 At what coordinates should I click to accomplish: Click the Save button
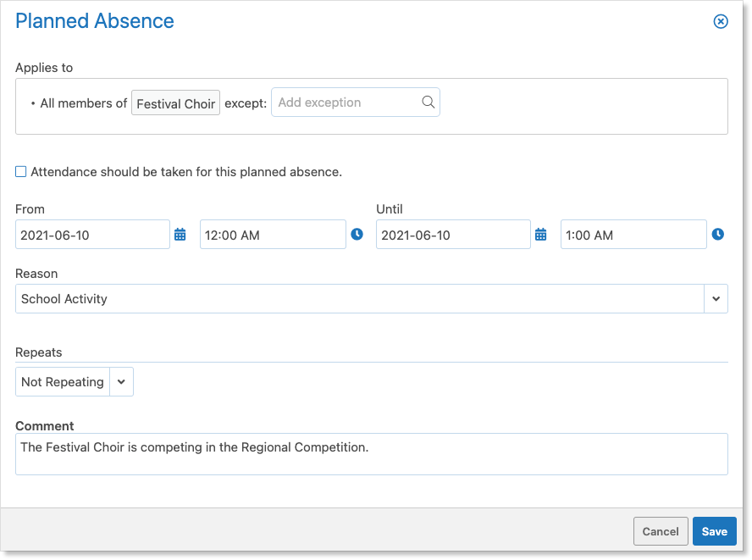[714, 531]
